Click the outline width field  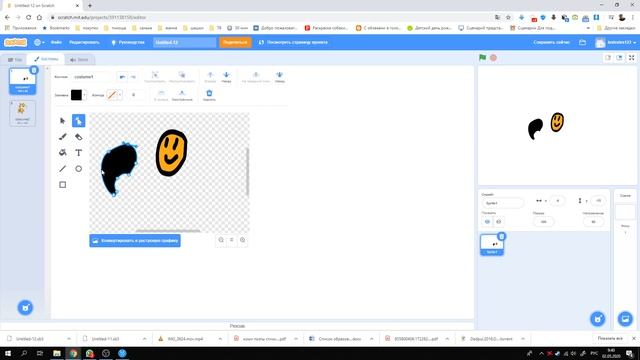tap(135, 95)
